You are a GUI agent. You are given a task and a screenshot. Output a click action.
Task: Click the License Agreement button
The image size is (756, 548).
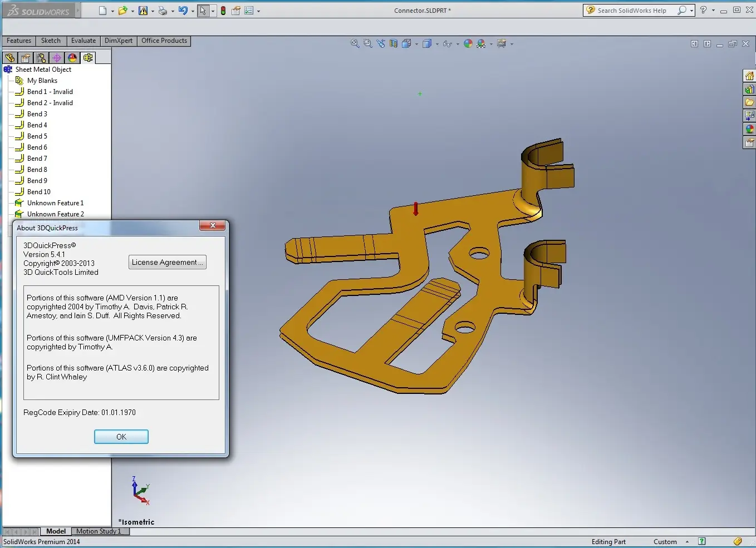coord(168,262)
